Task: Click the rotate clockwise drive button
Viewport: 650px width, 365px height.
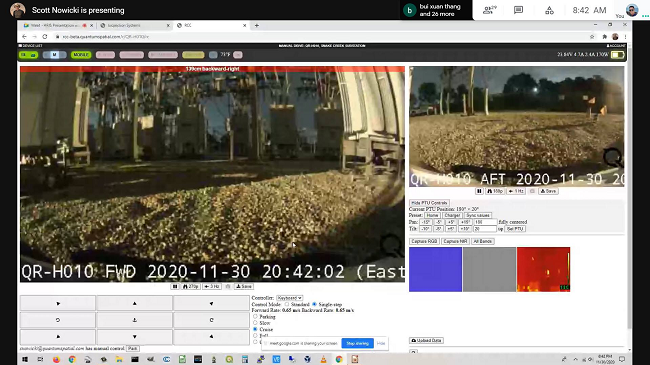Action: (x=211, y=320)
